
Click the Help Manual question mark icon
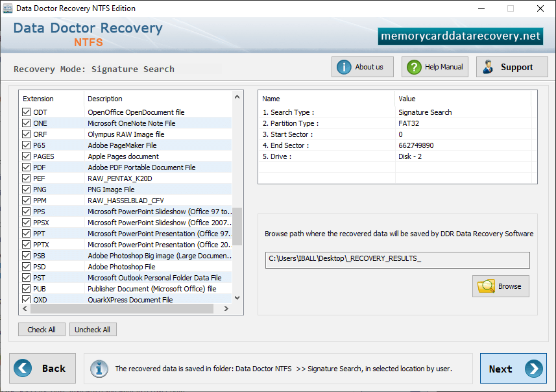coord(414,67)
